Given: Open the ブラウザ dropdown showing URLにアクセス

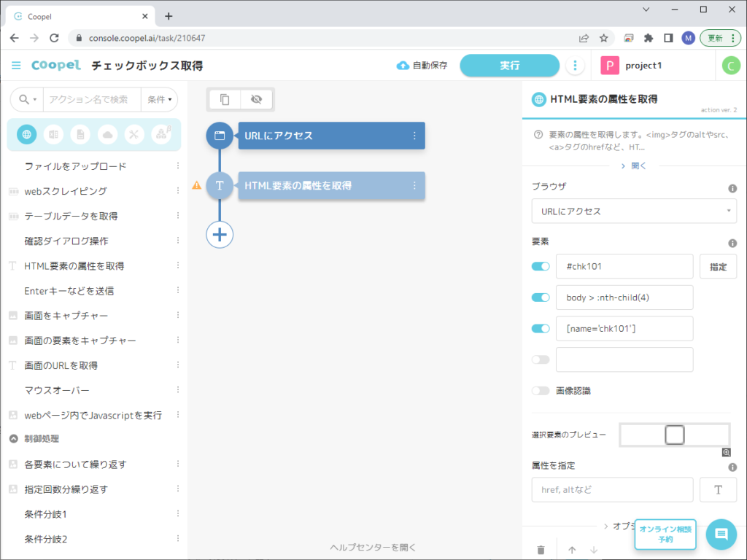Looking at the screenshot, I should pyautogui.click(x=634, y=211).
